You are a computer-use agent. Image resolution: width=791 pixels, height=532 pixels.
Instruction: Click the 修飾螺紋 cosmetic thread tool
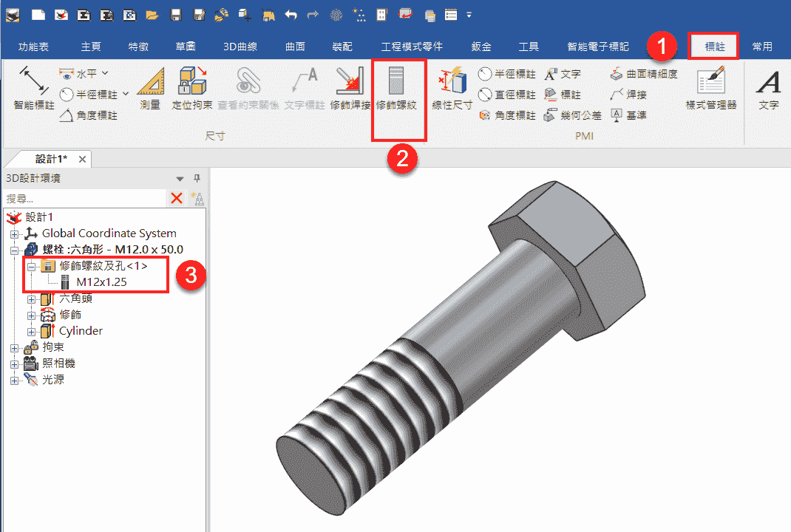click(x=396, y=88)
